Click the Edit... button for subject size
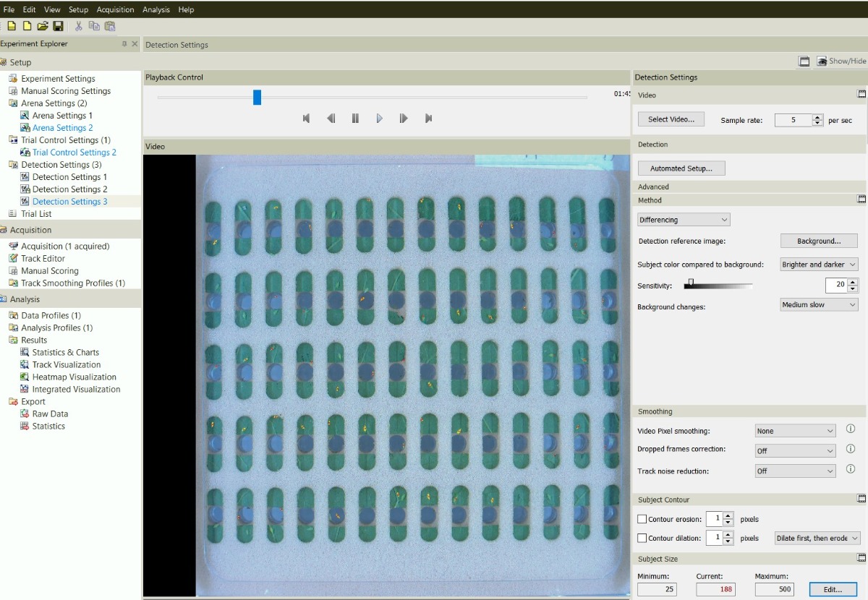868x600 pixels. [x=833, y=589]
